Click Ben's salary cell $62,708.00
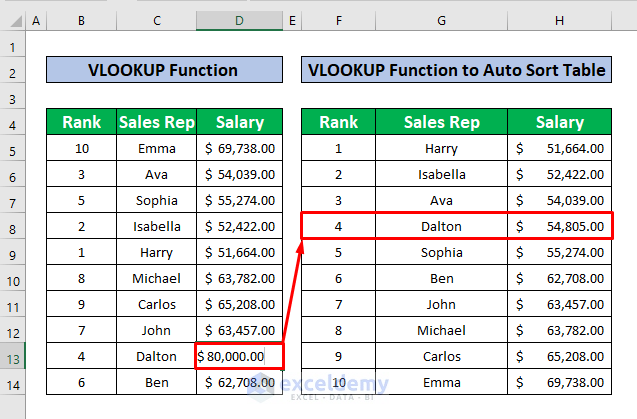The width and height of the screenshot is (637, 419). coord(240,381)
